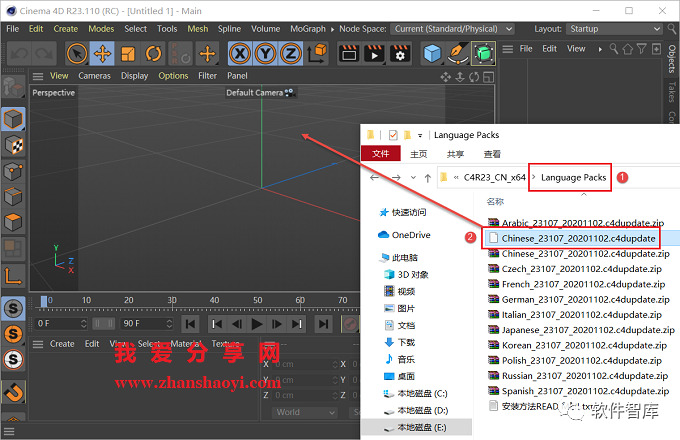Go up one folder in Explorer

click(428, 178)
